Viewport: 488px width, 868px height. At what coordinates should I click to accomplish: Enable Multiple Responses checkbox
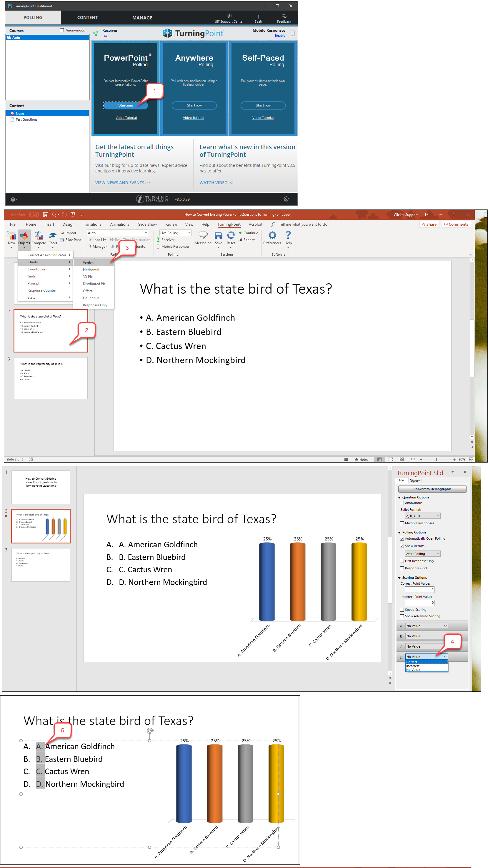pos(402,523)
